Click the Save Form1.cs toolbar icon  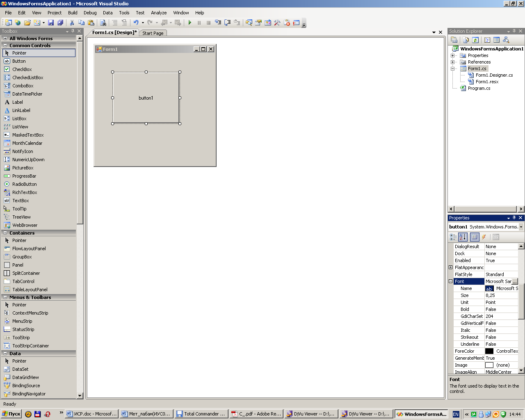tap(51, 23)
